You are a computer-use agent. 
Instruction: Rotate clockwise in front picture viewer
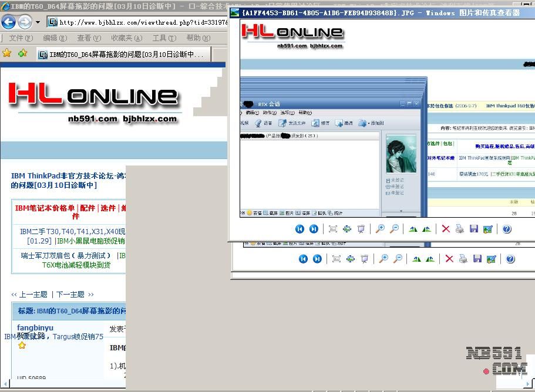(413, 229)
